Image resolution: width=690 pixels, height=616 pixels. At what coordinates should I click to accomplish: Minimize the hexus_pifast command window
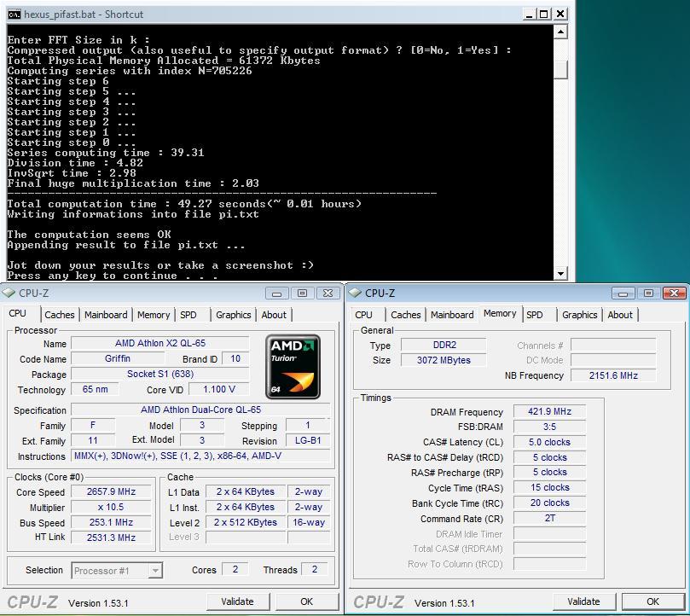pos(530,15)
